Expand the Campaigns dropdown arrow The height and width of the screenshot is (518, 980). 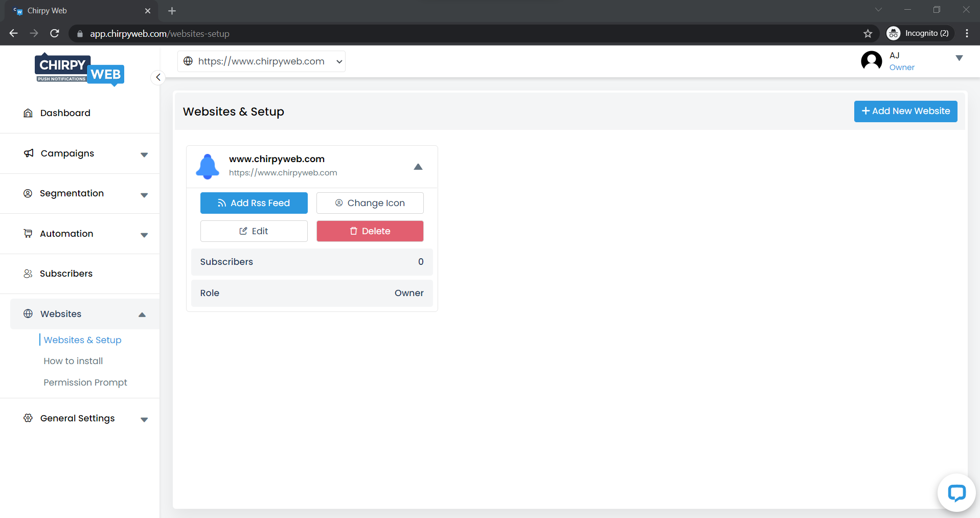144,154
